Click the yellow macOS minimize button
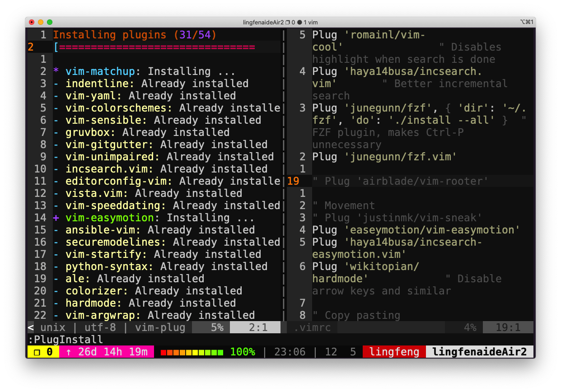561x392 pixels. pos(41,22)
